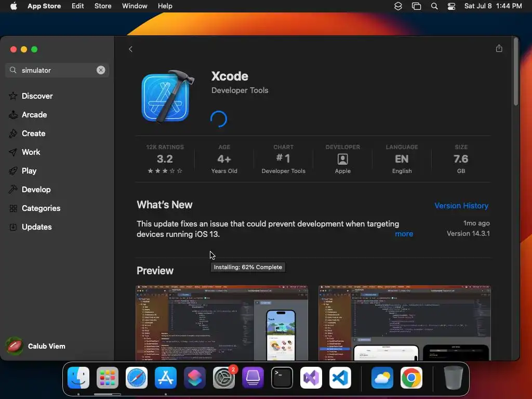This screenshot has width=532, height=399.
Task: Click App Store icon in Dock
Action: [x=166, y=378]
